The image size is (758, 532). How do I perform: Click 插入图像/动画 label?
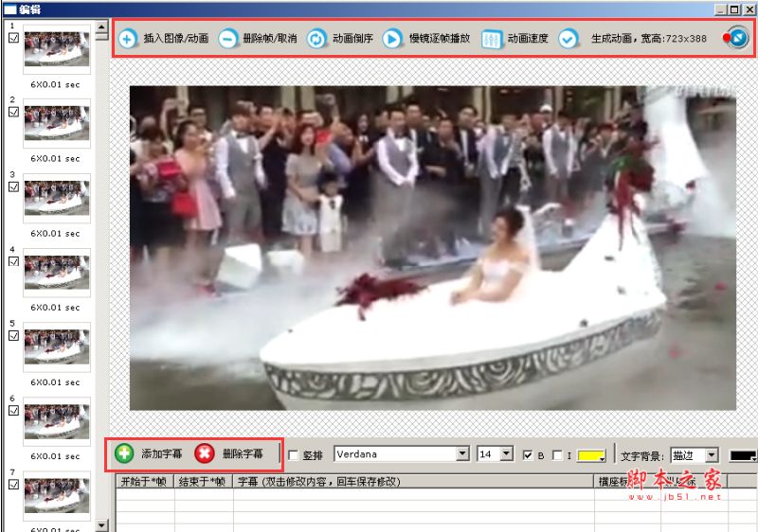[x=176, y=39]
